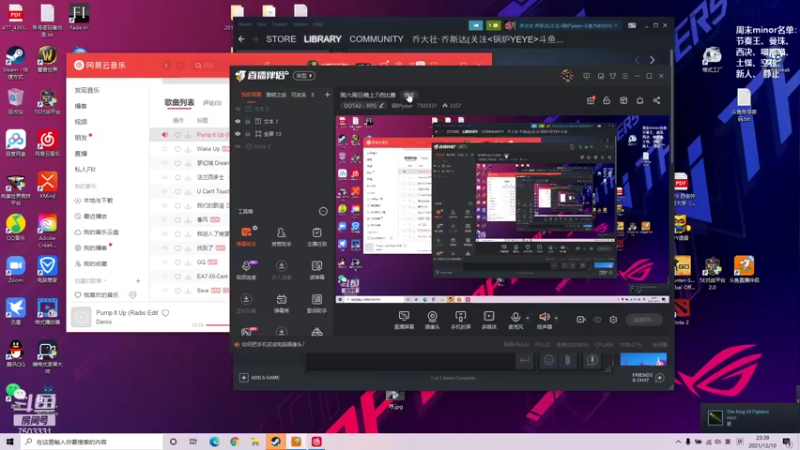800x450 pixels.
Task: Open the Steam COMMUNITY tab
Action: (376, 39)
